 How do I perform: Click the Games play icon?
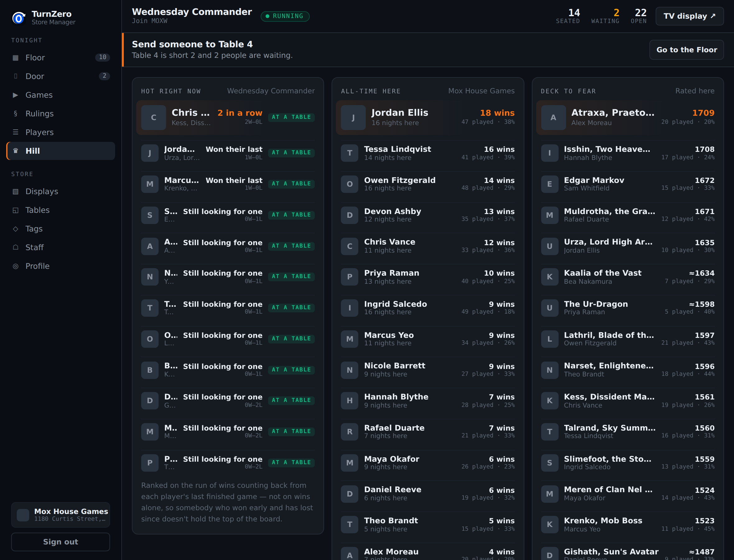15,95
